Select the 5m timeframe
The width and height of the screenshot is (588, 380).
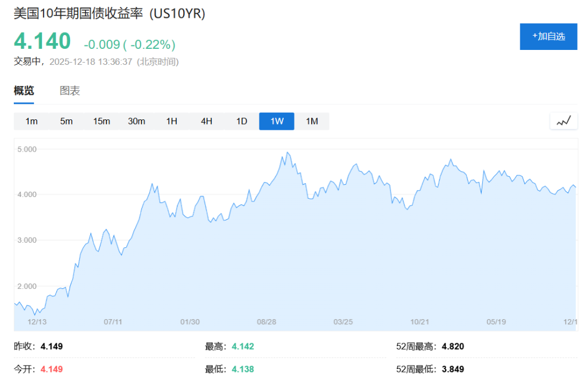click(67, 121)
